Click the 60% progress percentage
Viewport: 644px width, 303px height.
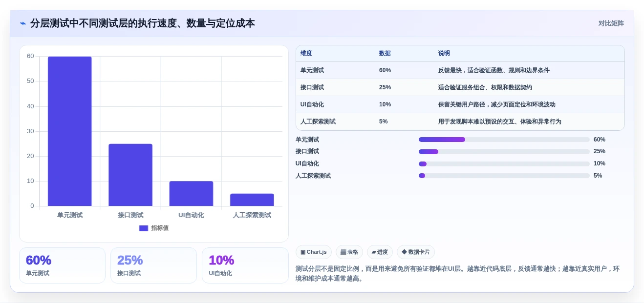point(600,140)
